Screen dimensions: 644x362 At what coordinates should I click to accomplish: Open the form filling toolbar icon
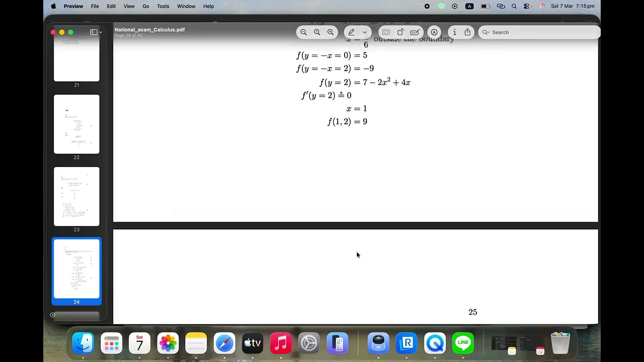pos(415,32)
